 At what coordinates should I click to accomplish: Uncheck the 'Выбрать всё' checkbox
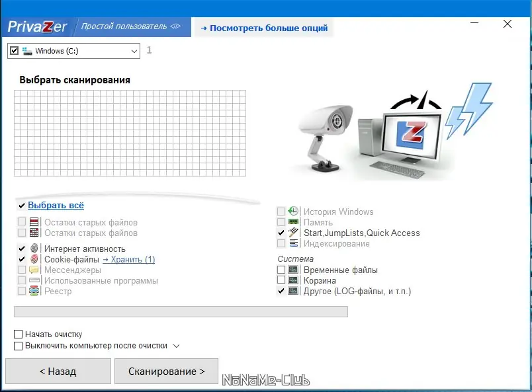pyautogui.click(x=22, y=206)
